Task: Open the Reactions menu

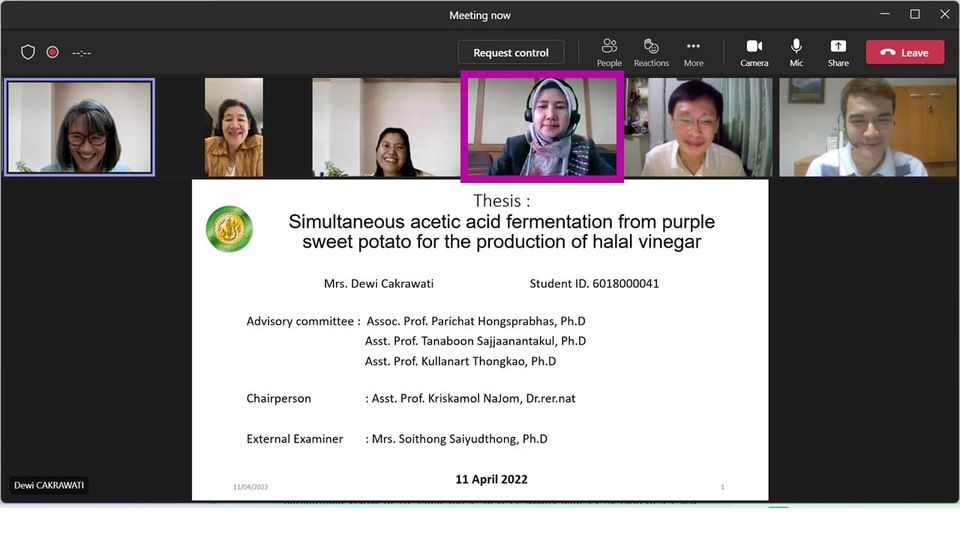Action: [x=651, y=53]
